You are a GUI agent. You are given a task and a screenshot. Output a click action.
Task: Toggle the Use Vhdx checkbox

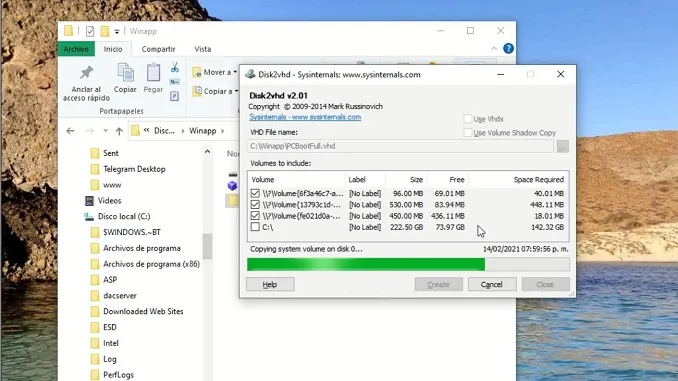coord(467,118)
